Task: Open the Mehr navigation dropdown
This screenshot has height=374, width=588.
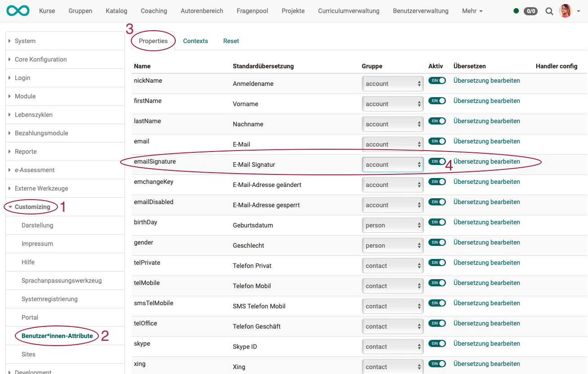Action: pyautogui.click(x=472, y=11)
